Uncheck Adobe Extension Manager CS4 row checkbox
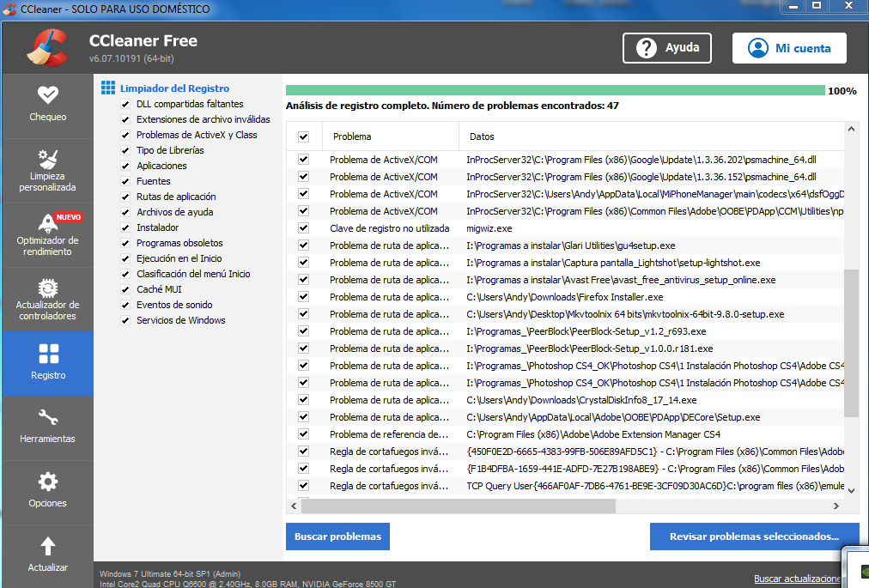The width and height of the screenshot is (869, 588). tap(303, 434)
